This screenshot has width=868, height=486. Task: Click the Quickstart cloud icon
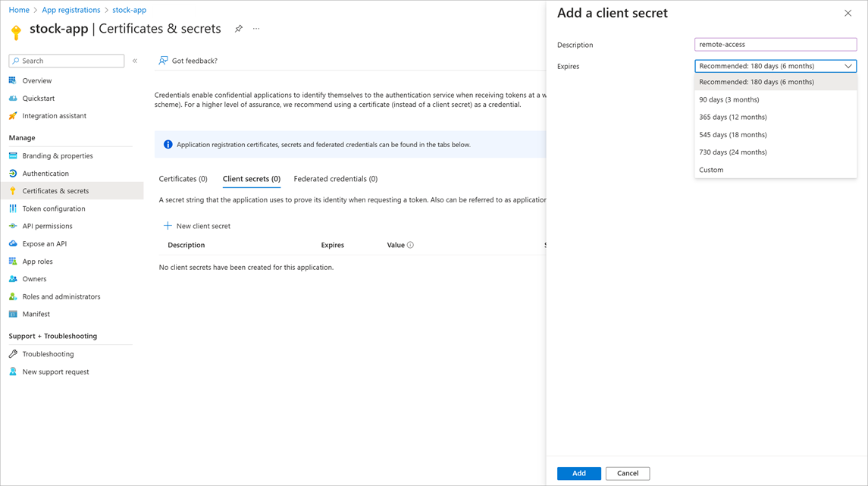click(x=13, y=98)
